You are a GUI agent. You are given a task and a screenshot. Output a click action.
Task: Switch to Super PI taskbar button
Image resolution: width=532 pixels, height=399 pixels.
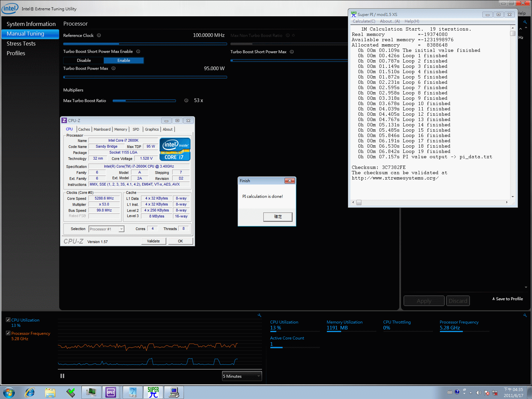click(153, 392)
